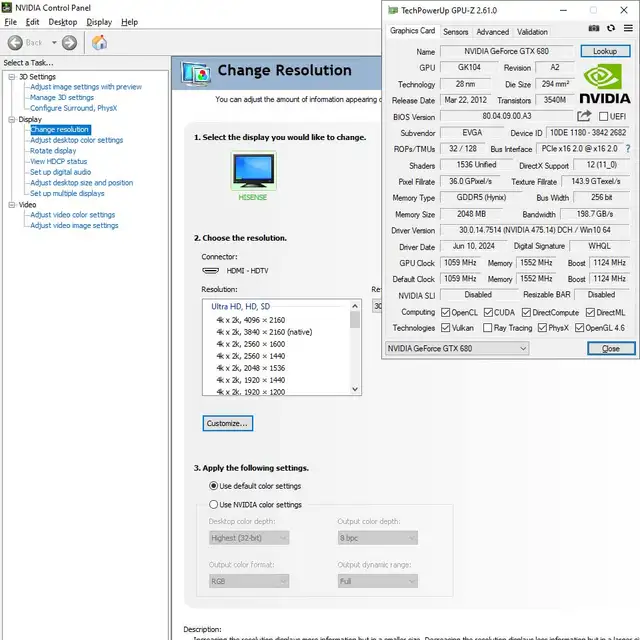Click the Close button in GPU-Z
This screenshot has width=640, height=640.
611,348
